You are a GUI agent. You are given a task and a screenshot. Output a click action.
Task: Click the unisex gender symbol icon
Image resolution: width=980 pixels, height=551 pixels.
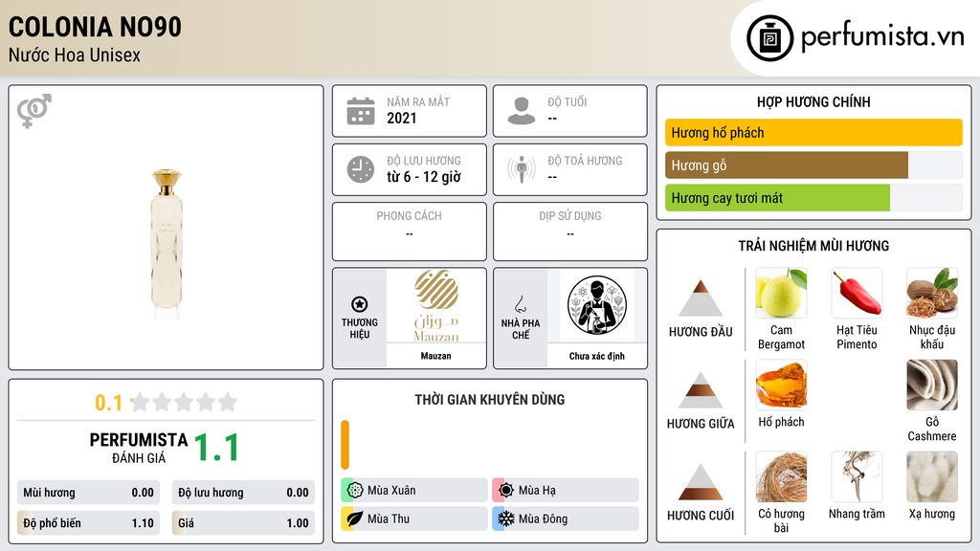[x=34, y=111]
